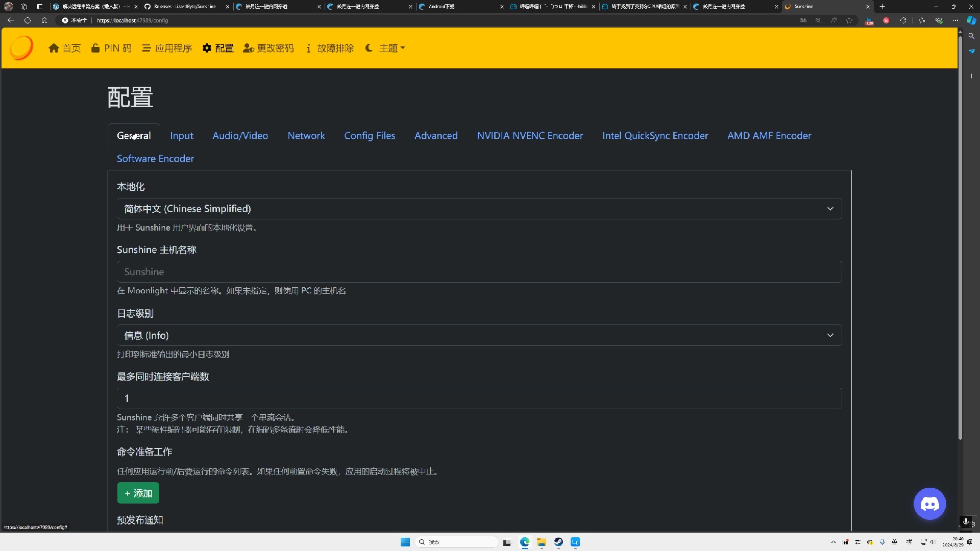The image size is (980, 551).
Task: Open browser essentials heart icon
Action: (939, 20)
